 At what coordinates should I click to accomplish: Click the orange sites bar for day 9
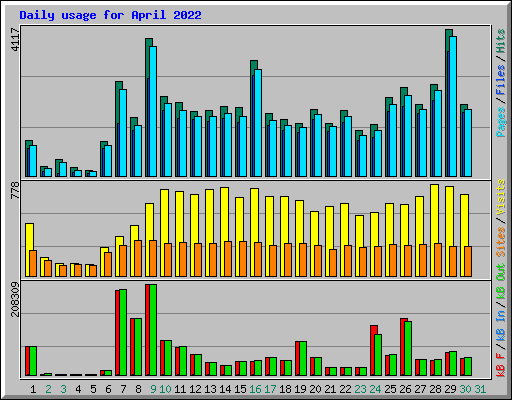[x=153, y=258]
